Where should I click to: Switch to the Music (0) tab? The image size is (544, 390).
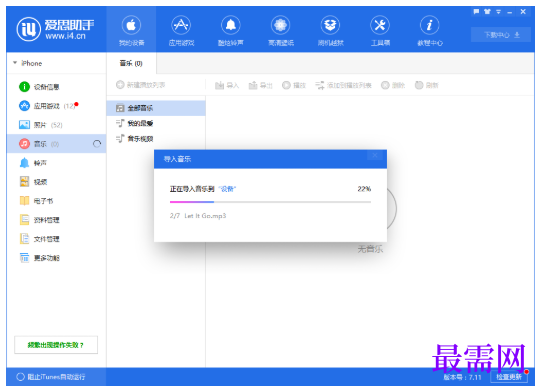coord(131,63)
